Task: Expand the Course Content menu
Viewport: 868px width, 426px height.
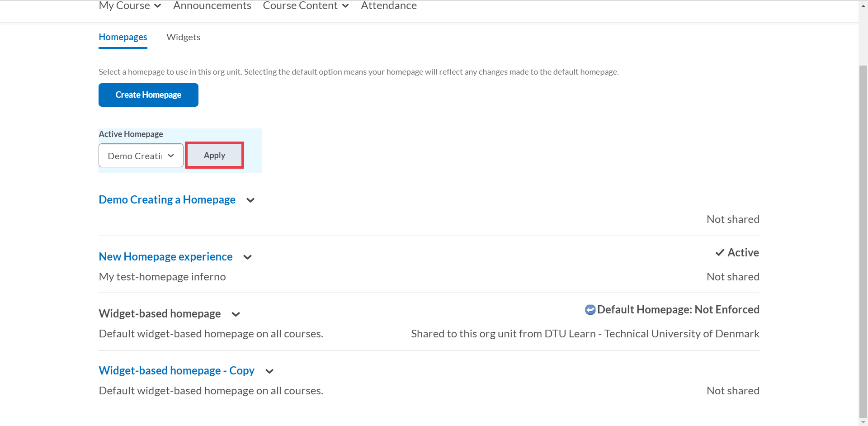Action: pos(306,6)
